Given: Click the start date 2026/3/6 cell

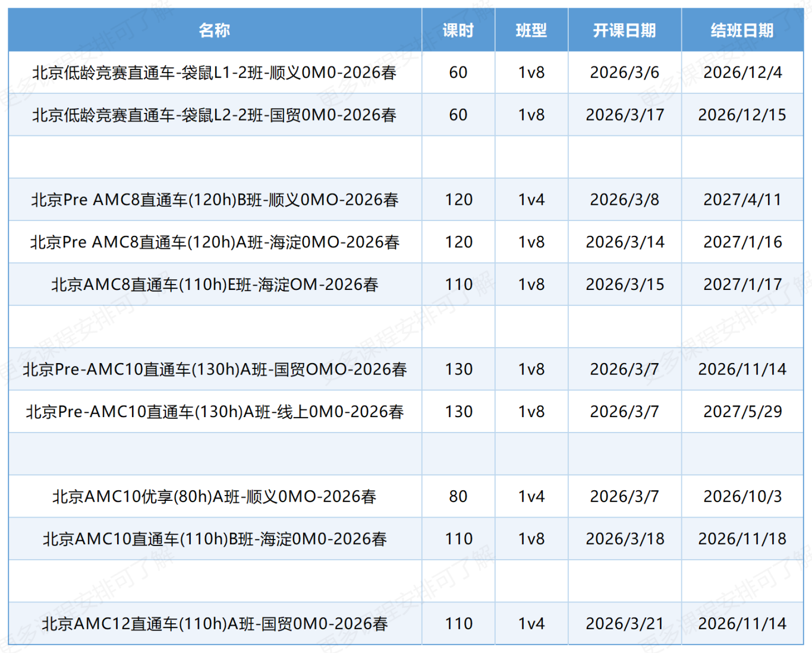Looking at the screenshot, I should tap(624, 72).
